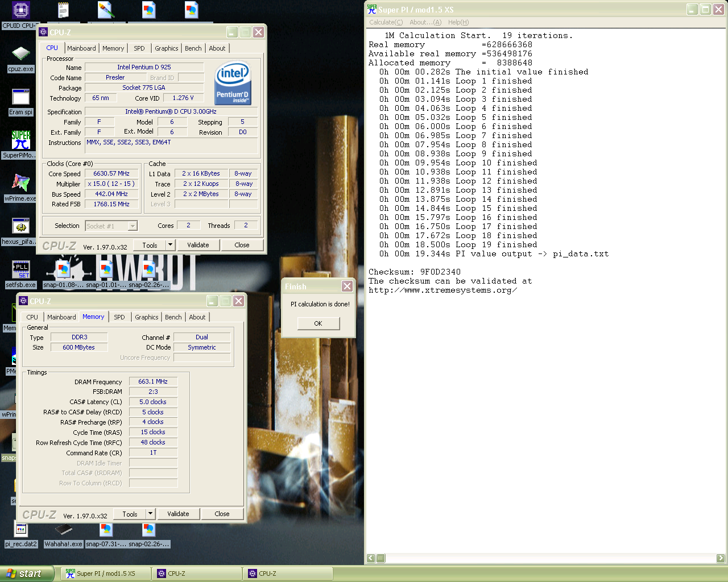Switch to second CPU-Z taskbar button
Screen dimensions: 728x582
click(288, 573)
